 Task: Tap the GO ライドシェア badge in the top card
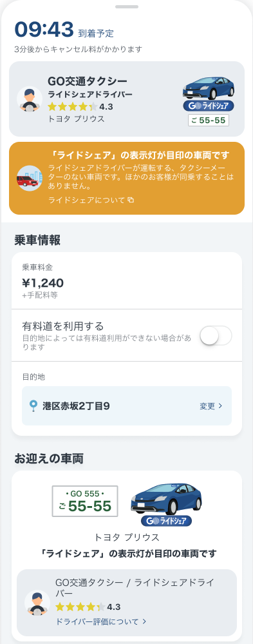pos(209,106)
